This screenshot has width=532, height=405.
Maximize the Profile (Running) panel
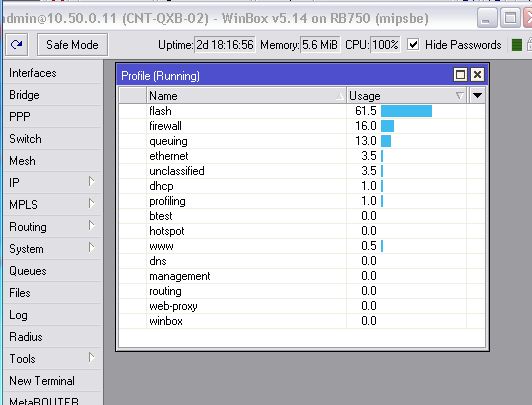click(x=460, y=74)
